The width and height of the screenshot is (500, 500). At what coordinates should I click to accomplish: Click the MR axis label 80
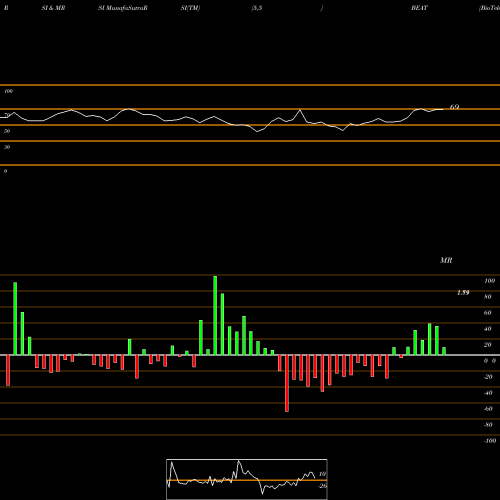488,297
